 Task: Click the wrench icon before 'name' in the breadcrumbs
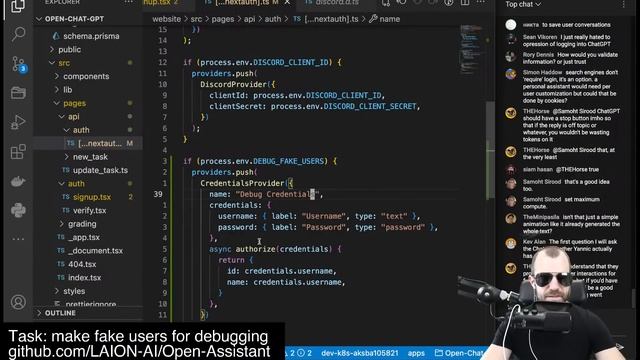(373, 19)
